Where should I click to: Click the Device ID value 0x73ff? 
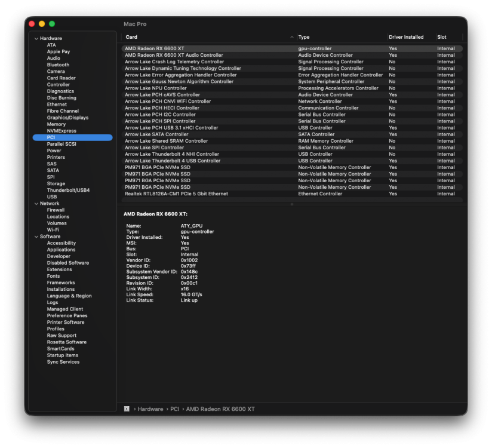click(188, 266)
